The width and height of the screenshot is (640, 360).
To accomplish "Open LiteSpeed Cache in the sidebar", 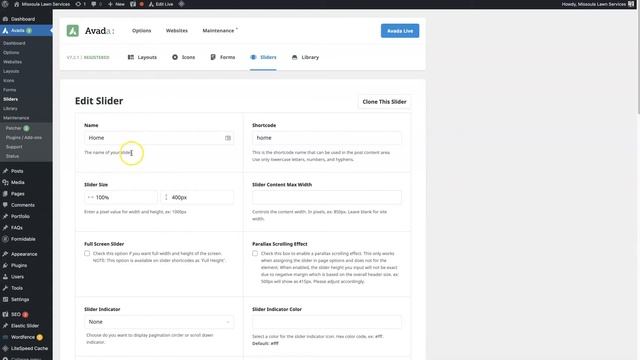I will [x=26, y=349].
